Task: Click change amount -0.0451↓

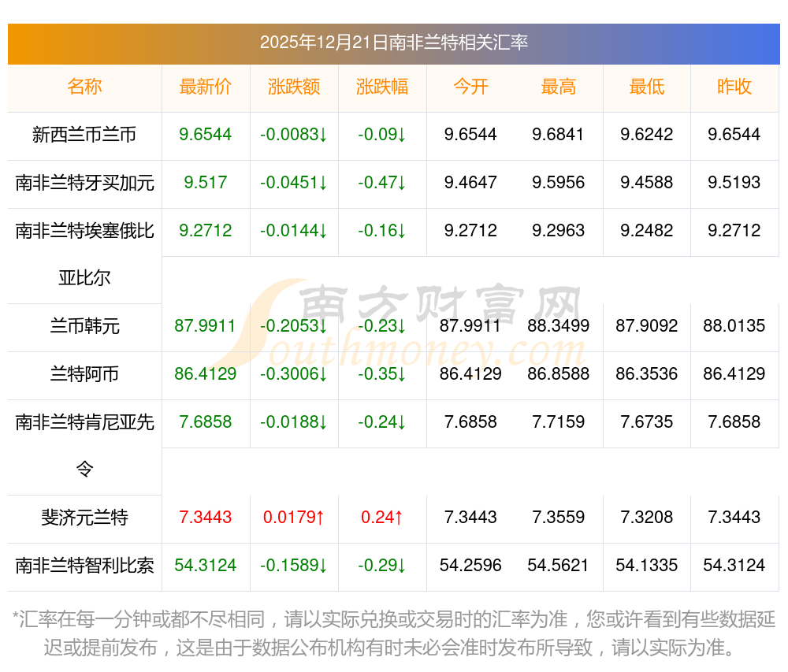Action: pos(294,182)
